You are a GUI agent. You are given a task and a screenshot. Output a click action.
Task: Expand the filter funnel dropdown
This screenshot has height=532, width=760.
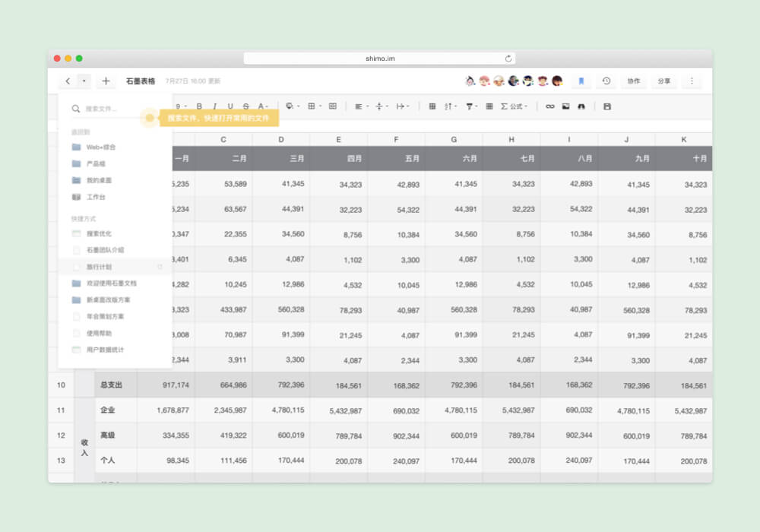coord(471,106)
